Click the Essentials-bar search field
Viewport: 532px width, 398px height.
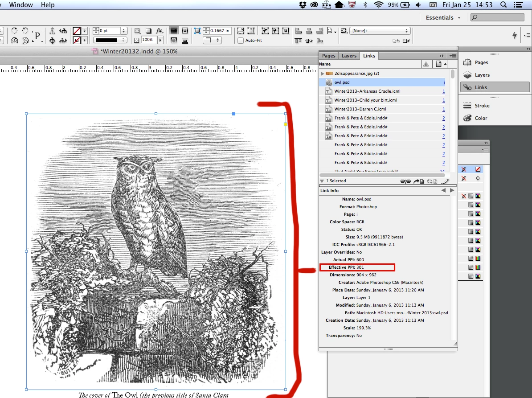pyautogui.click(x=498, y=17)
